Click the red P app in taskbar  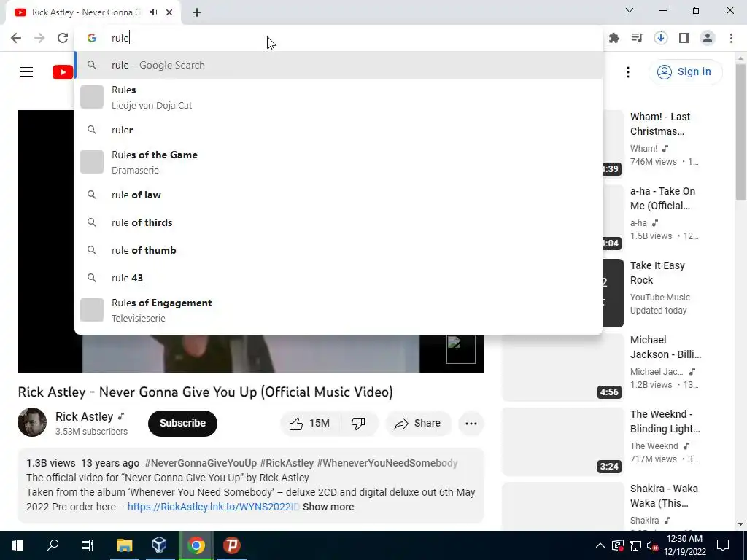pos(231,545)
